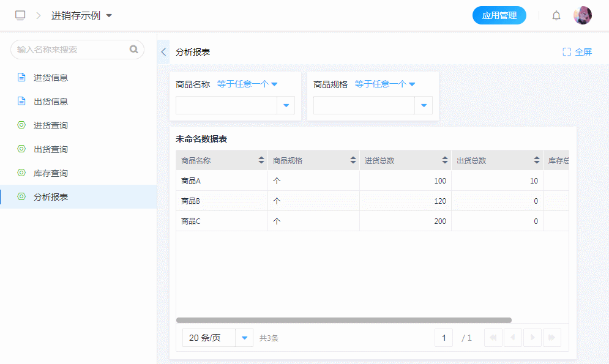The width and height of the screenshot is (609, 364).
Task: Go to 出货查询 menu item
Action: (x=50, y=149)
